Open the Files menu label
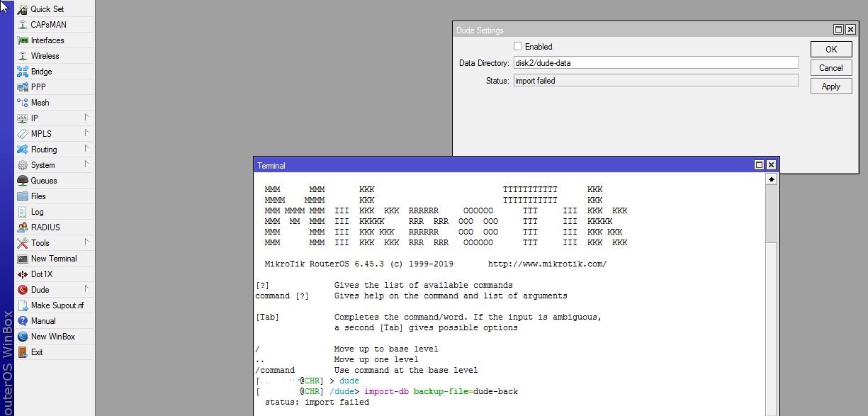This screenshot has height=416, width=868. (x=38, y=196)
